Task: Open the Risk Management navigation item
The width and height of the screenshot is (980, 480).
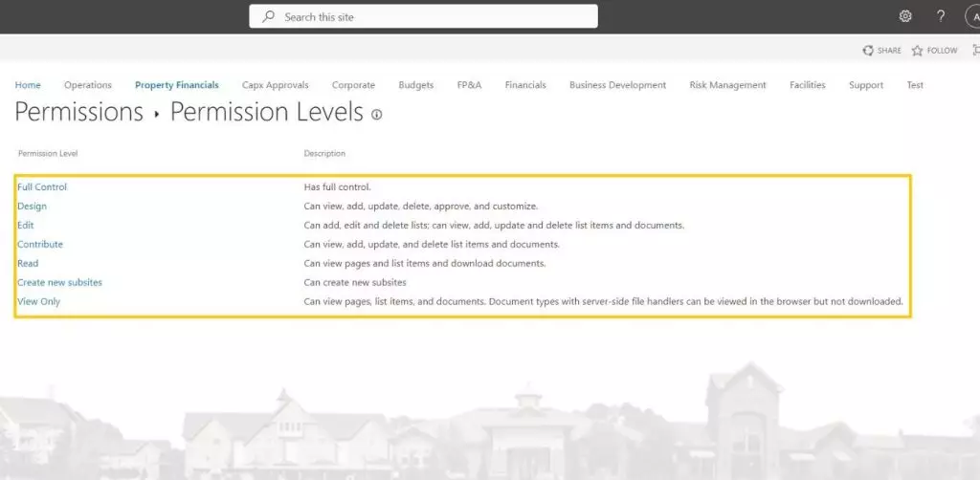Action: click(x=727, y=85)
